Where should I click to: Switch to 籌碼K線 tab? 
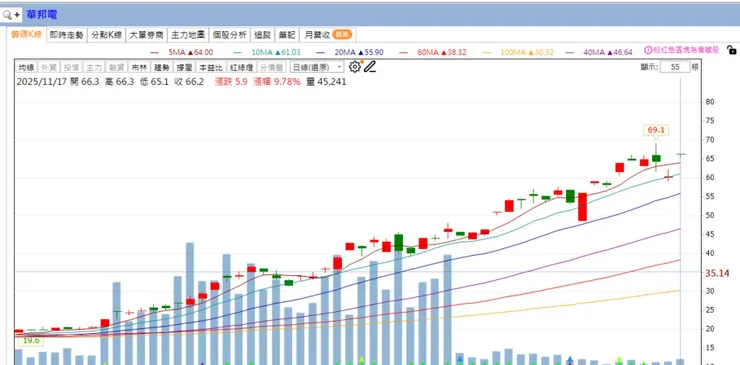tap(26, 34)
